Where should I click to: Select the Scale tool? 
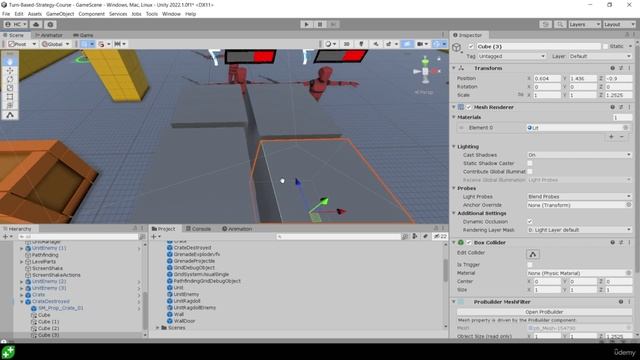[x=10, y=88]
